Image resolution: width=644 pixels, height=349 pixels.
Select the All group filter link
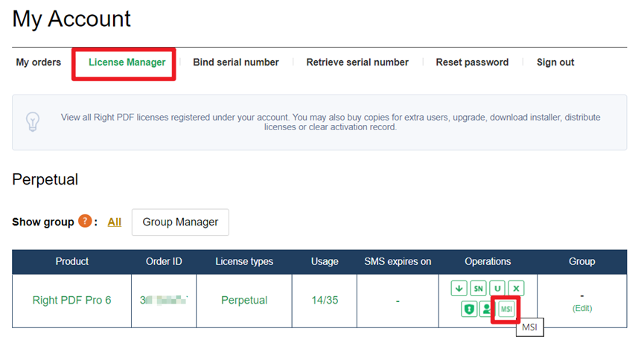click(114, 222)
